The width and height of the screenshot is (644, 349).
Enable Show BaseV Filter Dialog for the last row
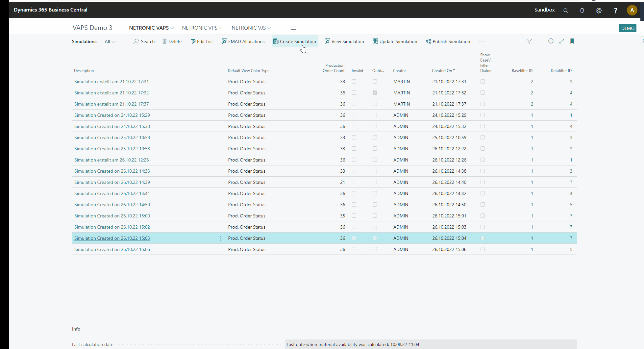tap(483, 249)
